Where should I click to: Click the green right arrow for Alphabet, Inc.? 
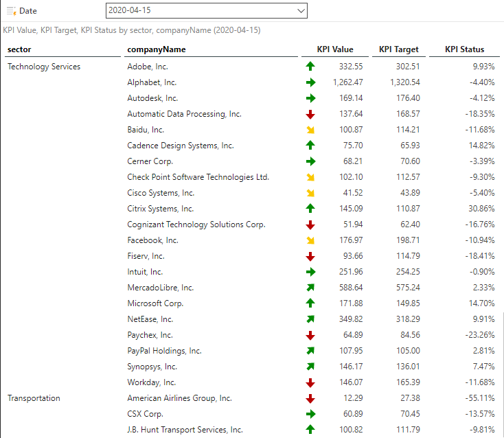click(310, 82)
